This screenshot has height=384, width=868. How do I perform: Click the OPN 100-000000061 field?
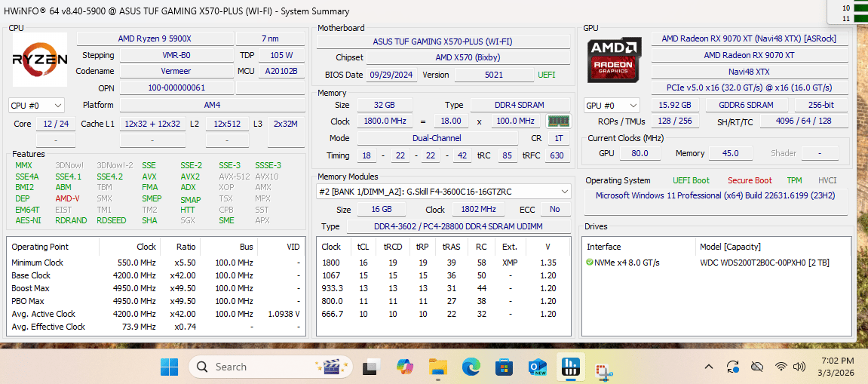pos(176,88)
